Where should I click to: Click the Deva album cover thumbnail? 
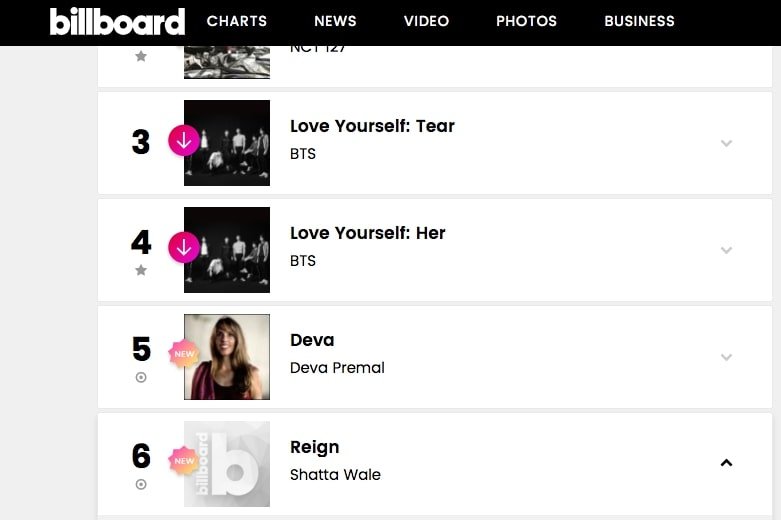[227, 357]
